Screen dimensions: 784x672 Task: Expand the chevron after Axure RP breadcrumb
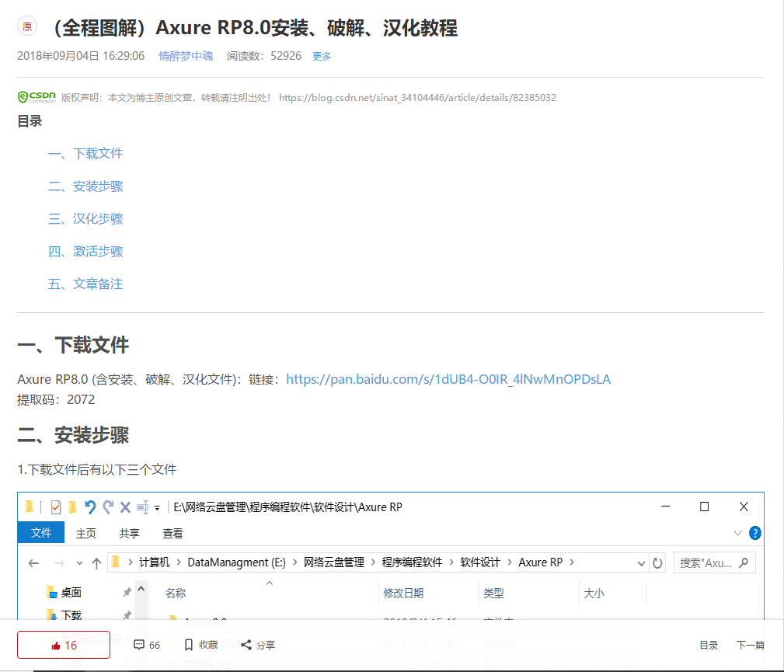pyautogui.click(x=572, y=562)
